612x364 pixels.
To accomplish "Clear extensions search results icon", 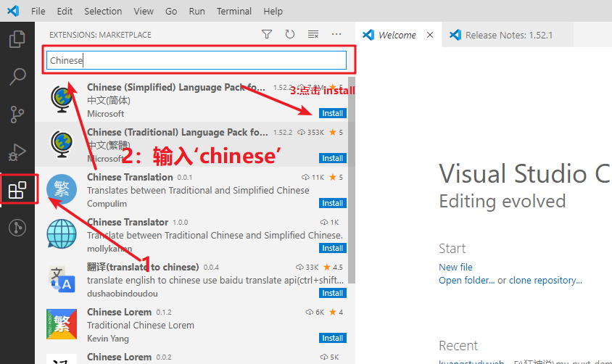I will click(313, 34).
